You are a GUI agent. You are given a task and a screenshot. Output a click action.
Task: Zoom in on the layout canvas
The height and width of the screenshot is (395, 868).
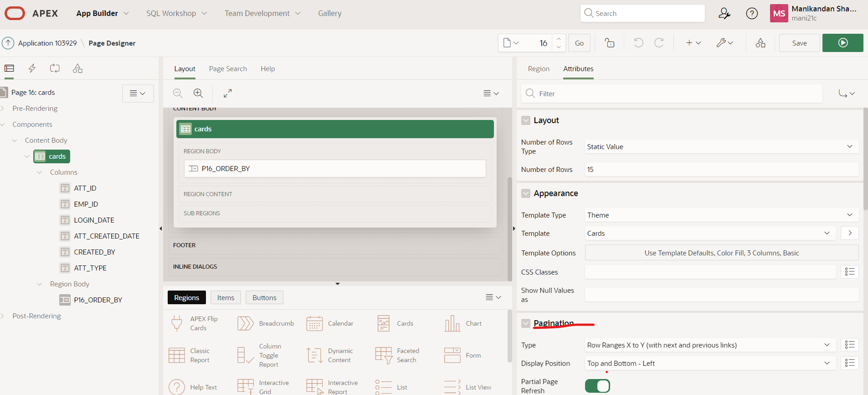tap(198, 93)
